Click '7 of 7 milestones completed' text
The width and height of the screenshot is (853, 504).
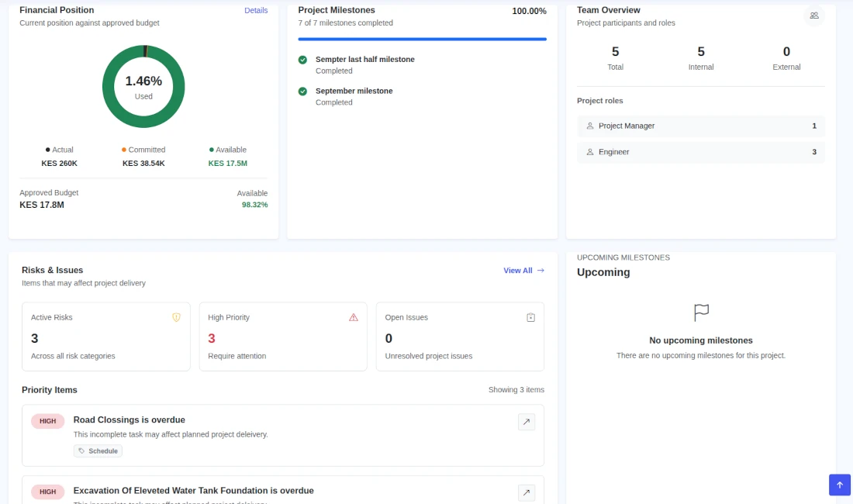click(345, 22)
